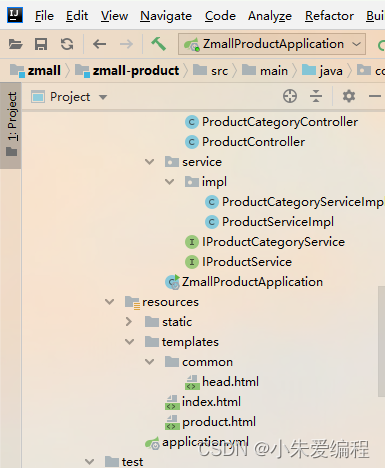Select ProductServiceImpl class
Image resolution: width=385 pixels, height=468 pixels.
[x=269, y=222]
